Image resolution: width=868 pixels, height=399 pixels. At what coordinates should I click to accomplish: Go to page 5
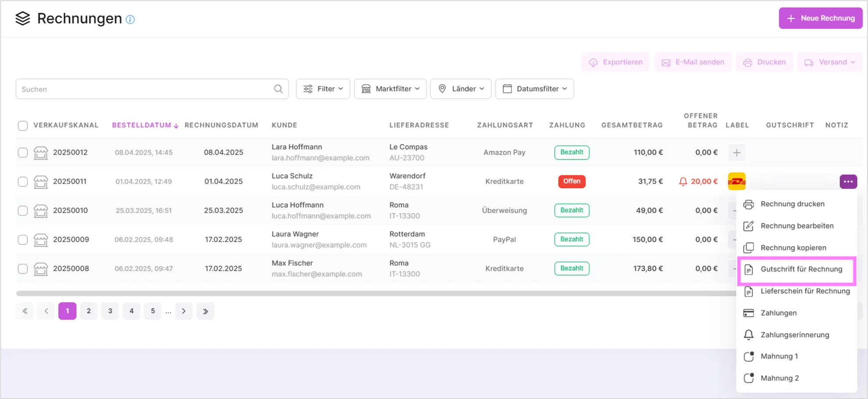(153, 311)
